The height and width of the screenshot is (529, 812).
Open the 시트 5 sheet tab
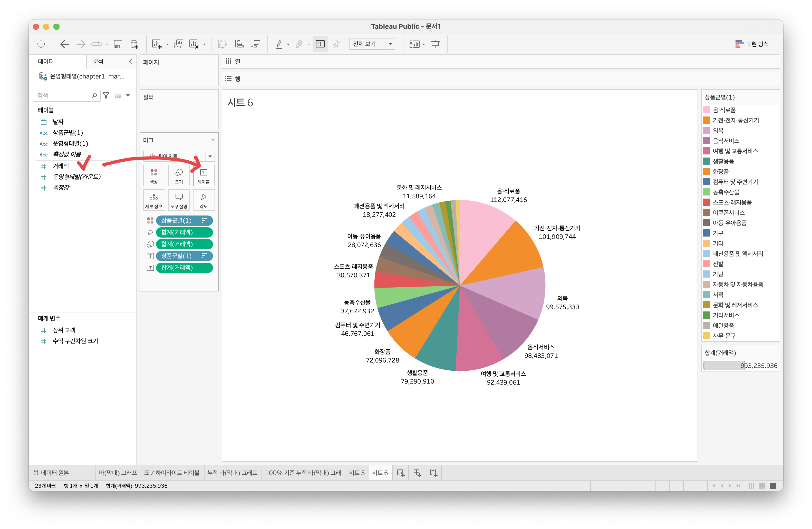coord(356,473)
